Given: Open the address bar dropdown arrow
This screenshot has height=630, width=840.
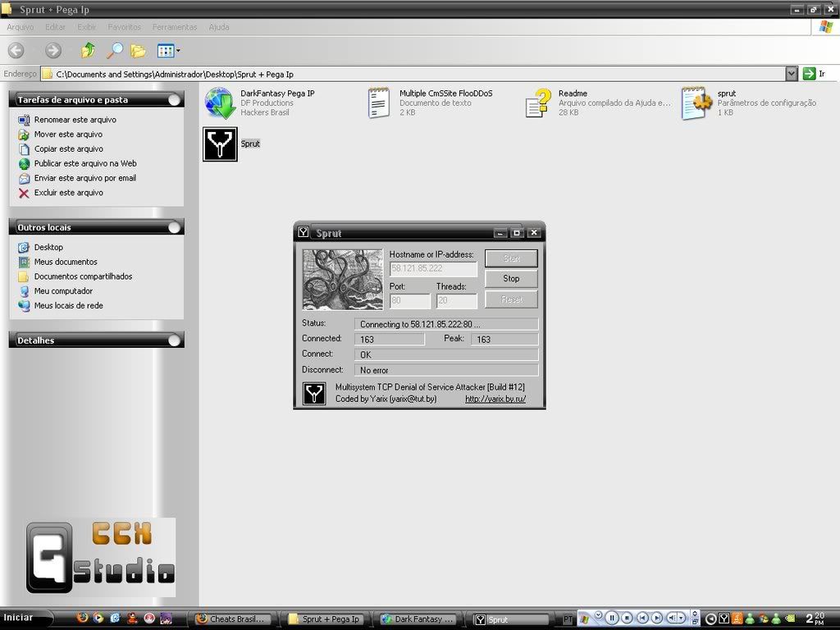Looking at the screenshot, I should (792, 74).
